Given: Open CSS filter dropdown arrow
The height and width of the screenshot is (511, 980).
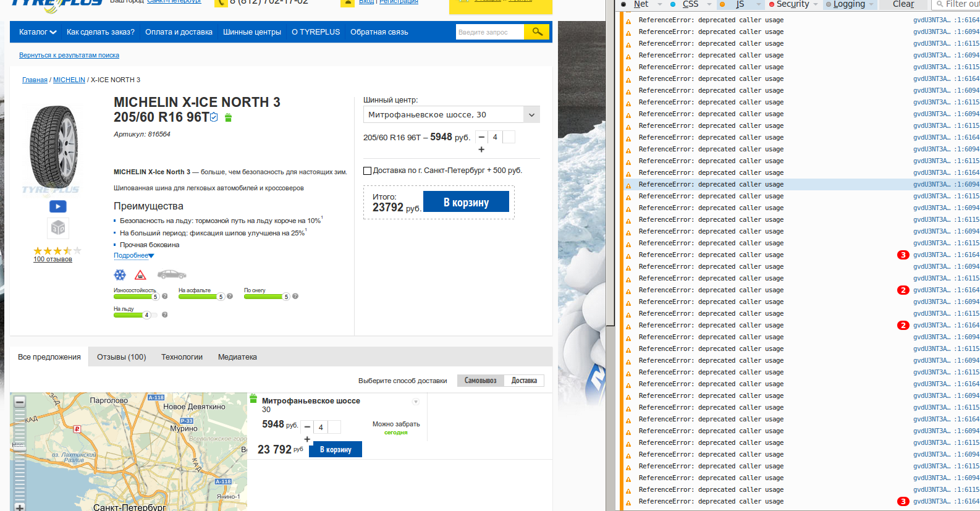Looking at the screenshot, I should point(709,4).
